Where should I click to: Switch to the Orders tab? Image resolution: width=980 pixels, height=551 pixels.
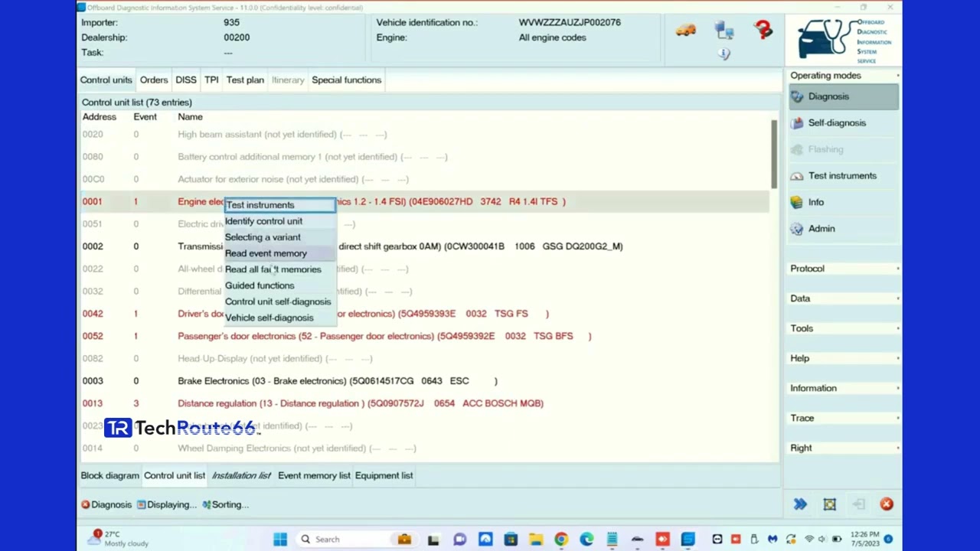click(153, 80)
